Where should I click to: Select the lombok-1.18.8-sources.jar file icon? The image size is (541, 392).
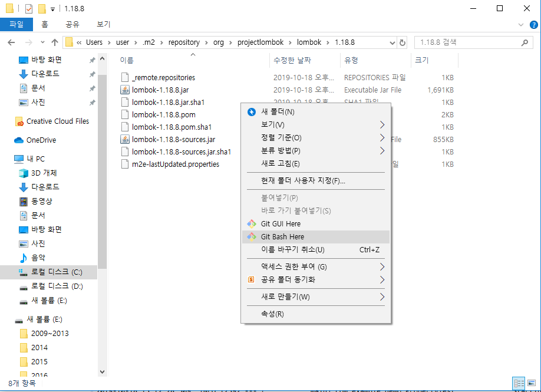(125, 139)
